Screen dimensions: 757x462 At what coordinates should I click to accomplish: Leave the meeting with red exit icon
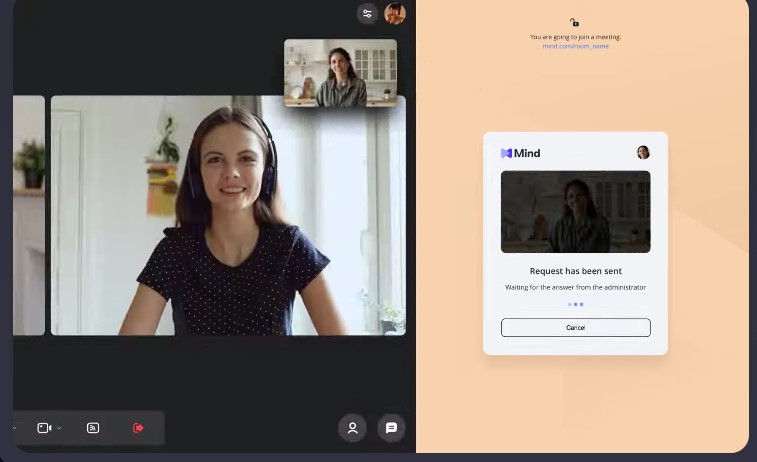[138, 428]
